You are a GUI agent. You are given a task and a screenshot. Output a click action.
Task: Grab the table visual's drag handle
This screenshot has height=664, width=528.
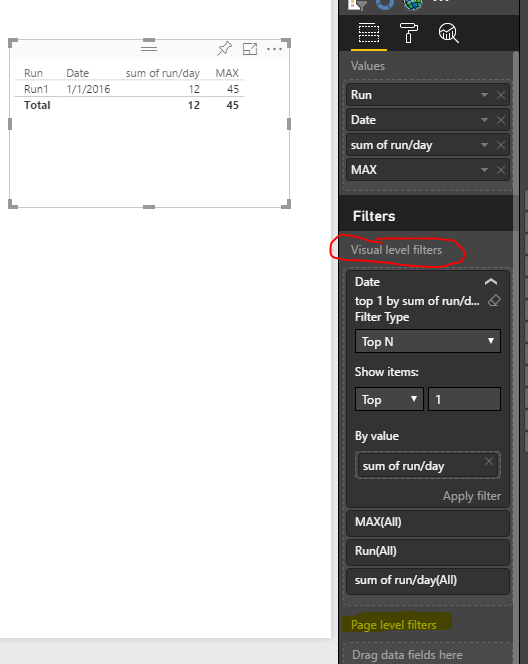tap(149, 49)
